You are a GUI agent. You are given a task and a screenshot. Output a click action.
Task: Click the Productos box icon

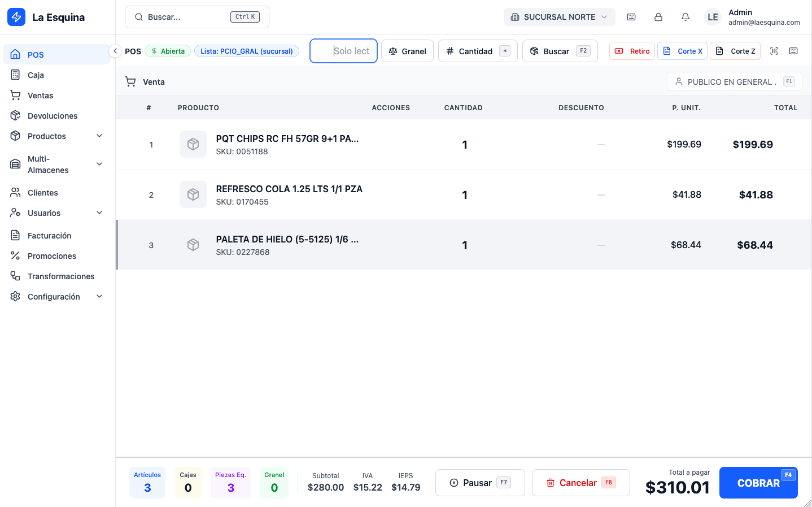pyautogui.click(x=15, y=136)
